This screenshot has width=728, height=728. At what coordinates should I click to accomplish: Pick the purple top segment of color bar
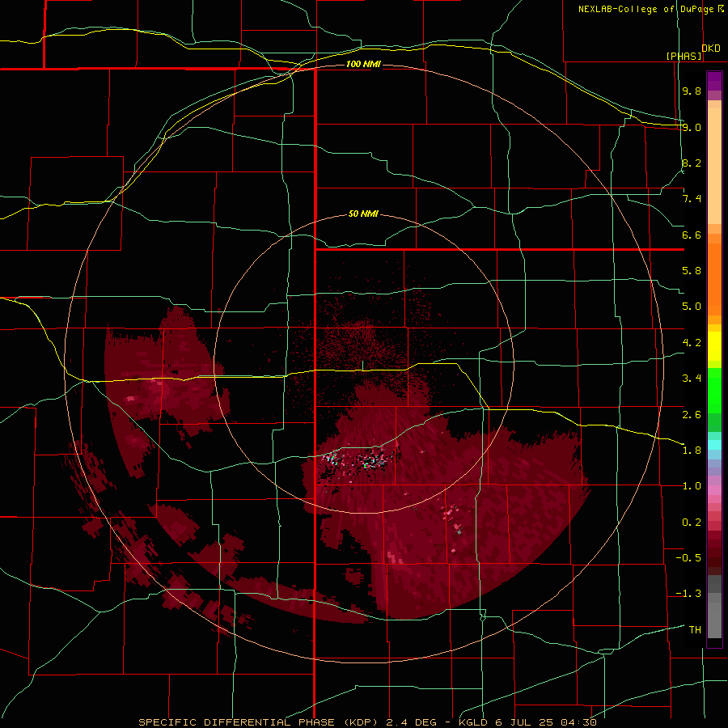714,81
